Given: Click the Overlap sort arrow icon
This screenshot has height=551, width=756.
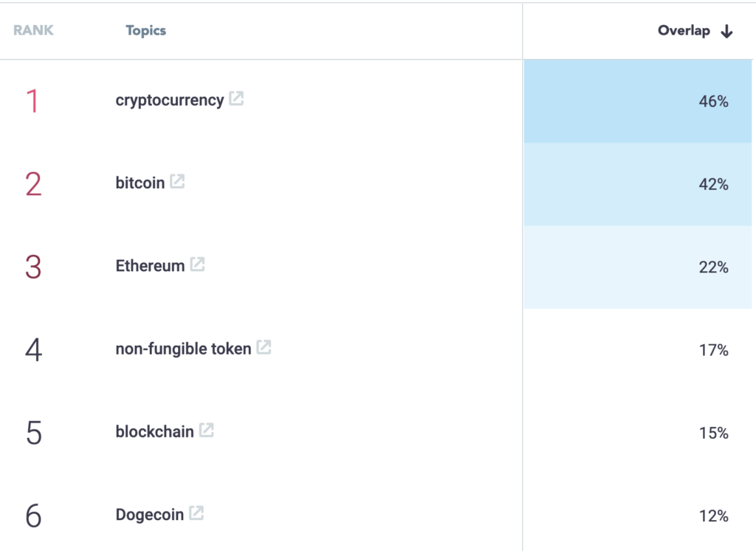Looking at the screenshot, I should [727, 31].
